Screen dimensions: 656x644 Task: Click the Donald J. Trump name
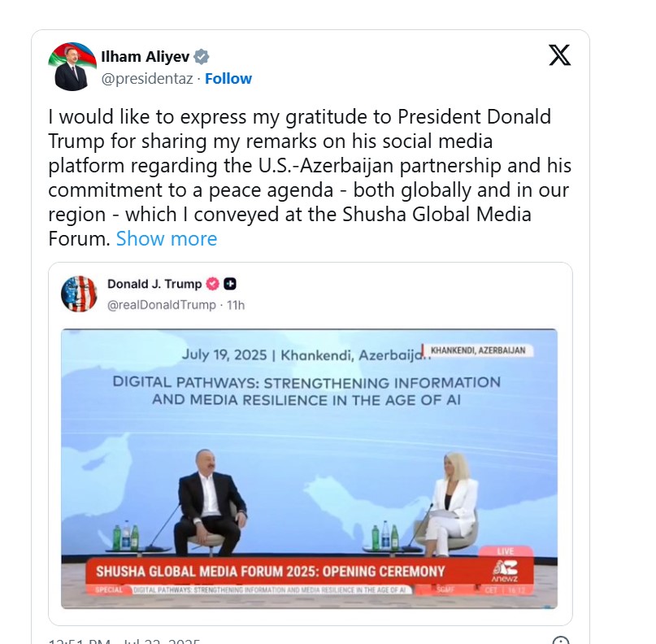pos(154,284)
